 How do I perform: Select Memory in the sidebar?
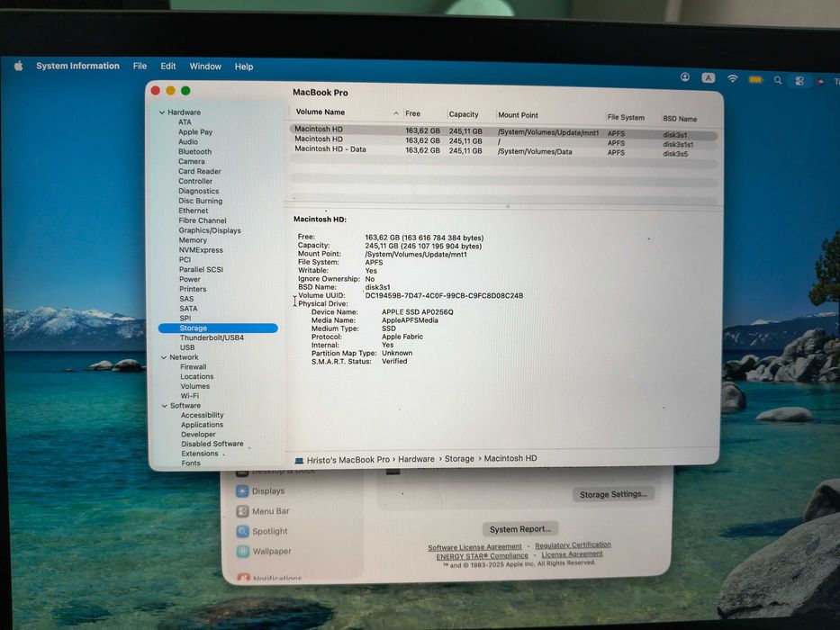193,240
